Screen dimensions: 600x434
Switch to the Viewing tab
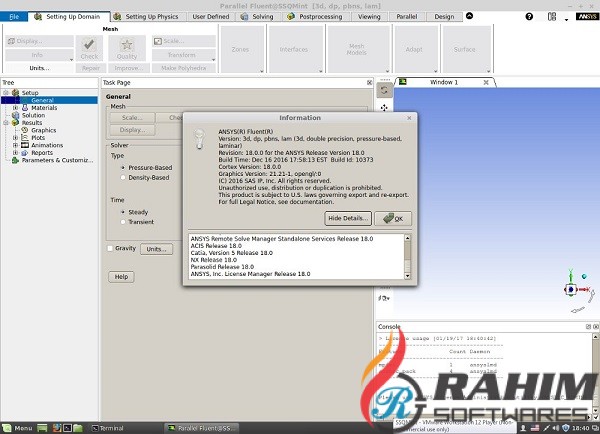[x=369, y=16]
